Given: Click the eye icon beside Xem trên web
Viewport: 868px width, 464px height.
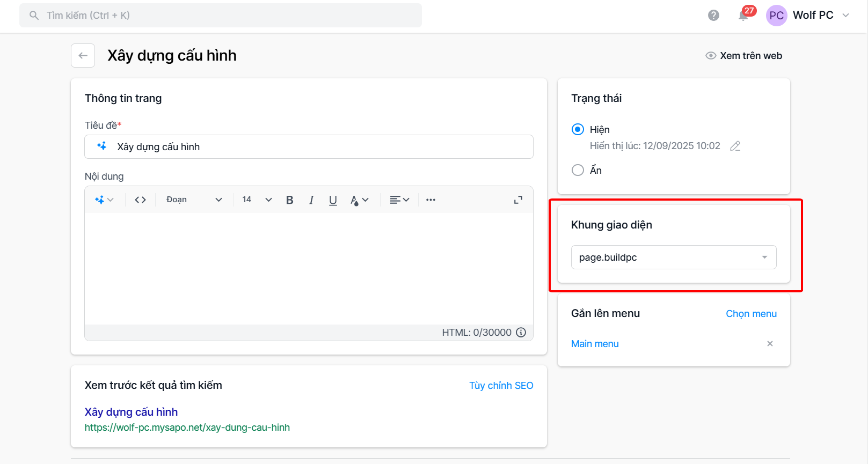Looking at the screenshot, I should pyautogui.click(x=711, y=55).
